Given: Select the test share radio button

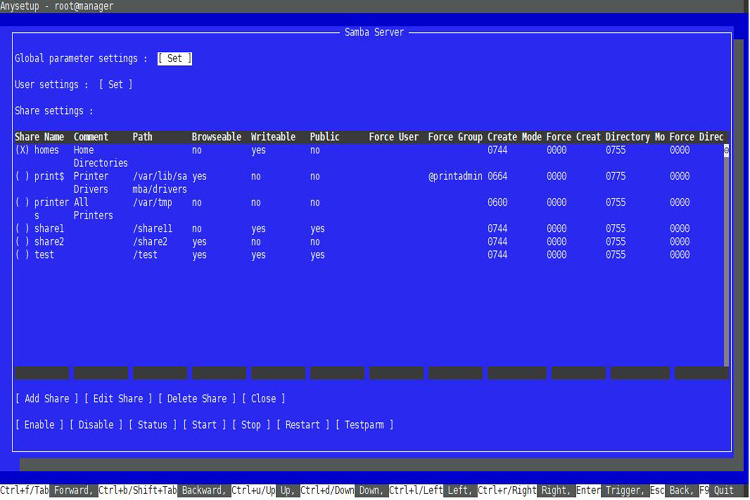Looking at the screenshot, I should click(x=22, y=255).
